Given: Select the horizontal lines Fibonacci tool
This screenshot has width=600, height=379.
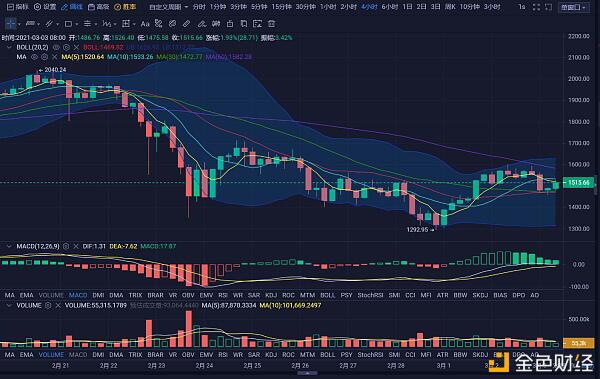Looking at the screenshot, I should (x=87, y=24).
